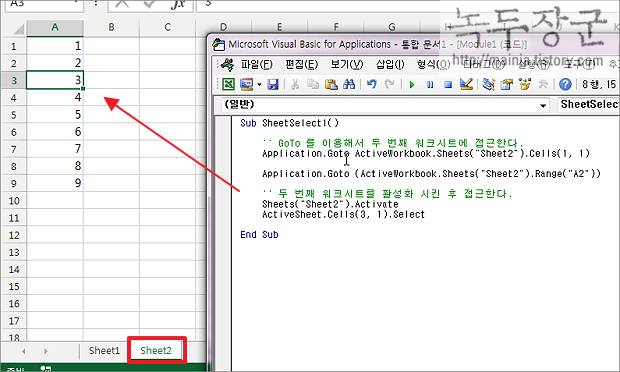Open the Object Browser icon in VBA toolbar
Screen dimensions: 620x372
[x=525, y=84]
